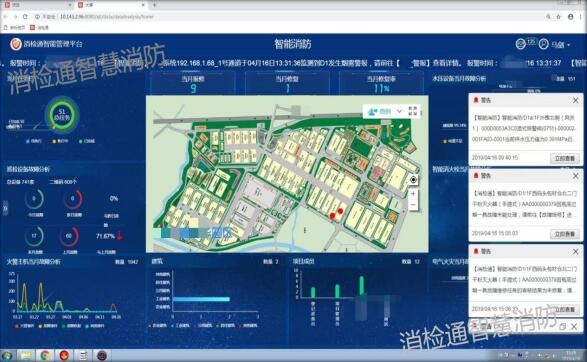Open Chrome from the Windows taskbar

pyautogui.click(x=45, y=355)
